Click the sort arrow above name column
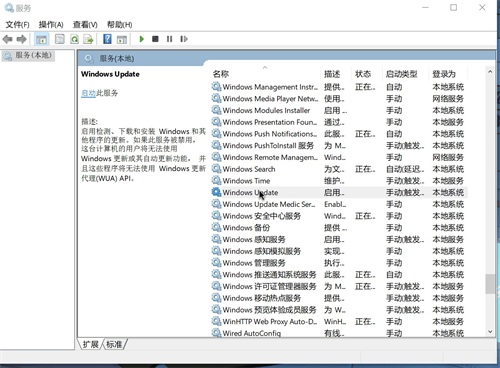Image resolution: width=500 pixels, height=368 pixels. click(265, 67)
